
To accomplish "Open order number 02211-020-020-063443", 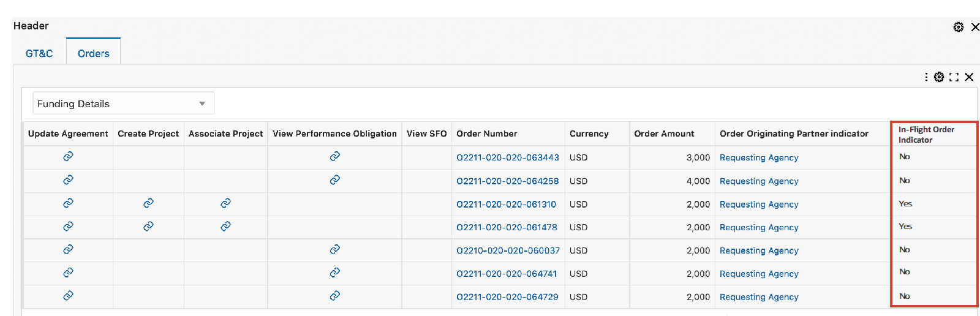I will 508,157.
